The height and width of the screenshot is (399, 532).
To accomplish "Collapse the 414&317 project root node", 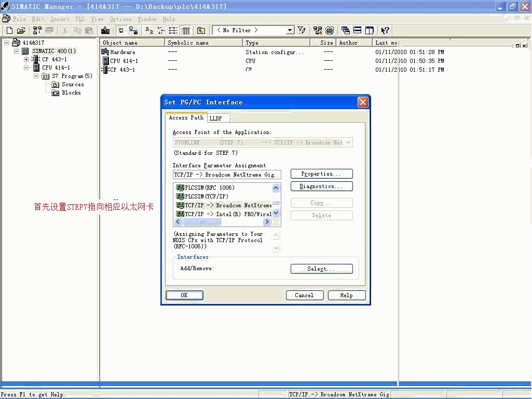I will (x=6, y=43).
